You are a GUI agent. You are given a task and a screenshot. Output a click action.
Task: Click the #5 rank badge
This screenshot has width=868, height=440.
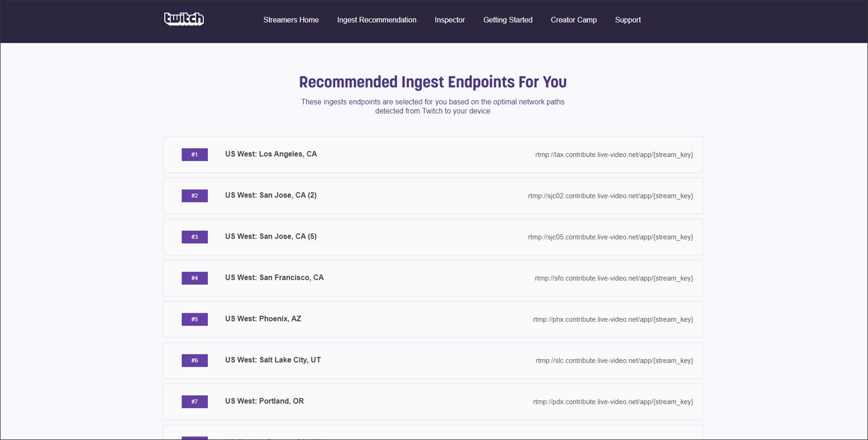[x=195, y=319]
